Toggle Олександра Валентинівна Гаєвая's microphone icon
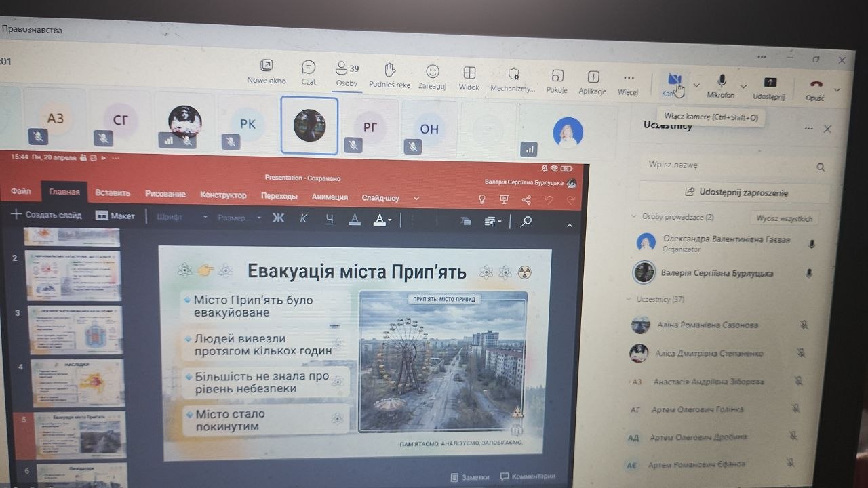868x488 pixels. point(811,244)
